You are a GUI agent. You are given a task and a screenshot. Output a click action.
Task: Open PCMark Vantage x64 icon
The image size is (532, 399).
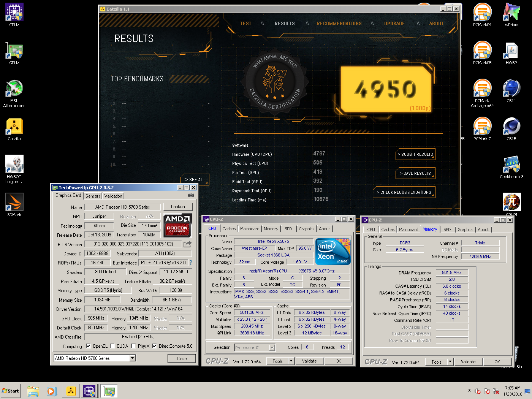pos(482,93)
